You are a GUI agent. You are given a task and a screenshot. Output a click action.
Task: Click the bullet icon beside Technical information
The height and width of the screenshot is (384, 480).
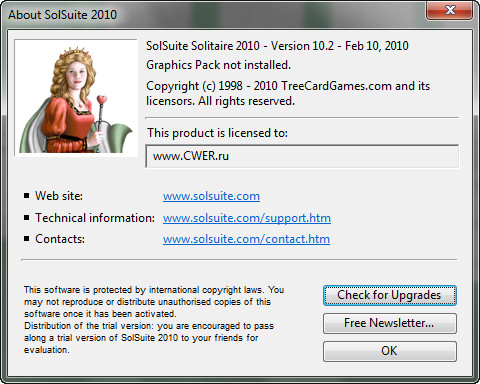click(27, 218)
